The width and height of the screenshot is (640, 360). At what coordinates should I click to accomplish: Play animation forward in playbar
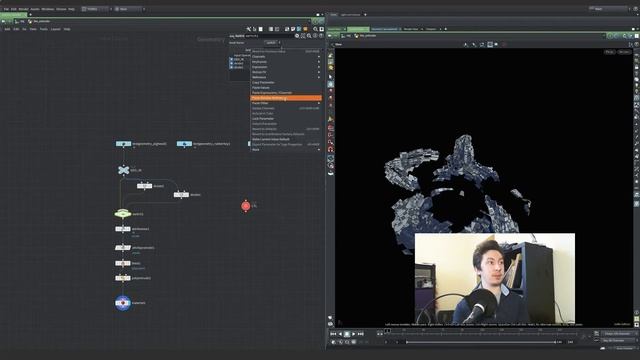pyautogui.click(x=354, y=334)
